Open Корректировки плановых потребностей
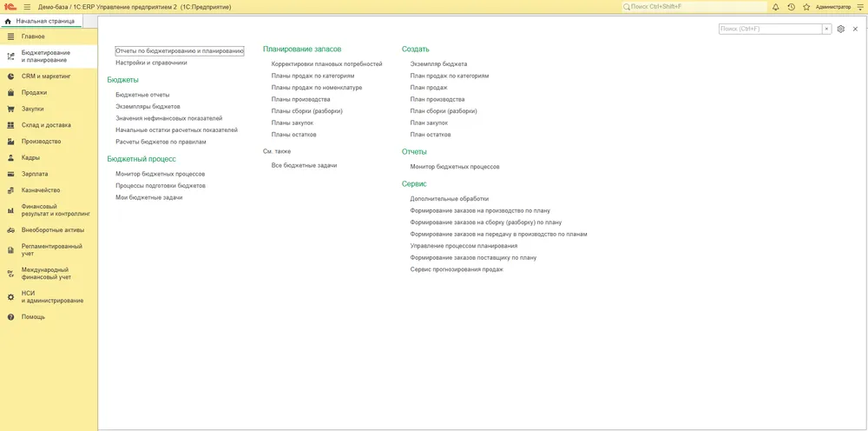This screenshot has height=431, width=868. tap(326, 64)
